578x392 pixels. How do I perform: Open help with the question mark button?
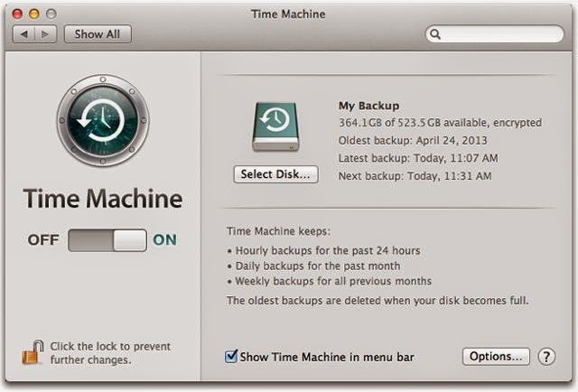[546, 357]
